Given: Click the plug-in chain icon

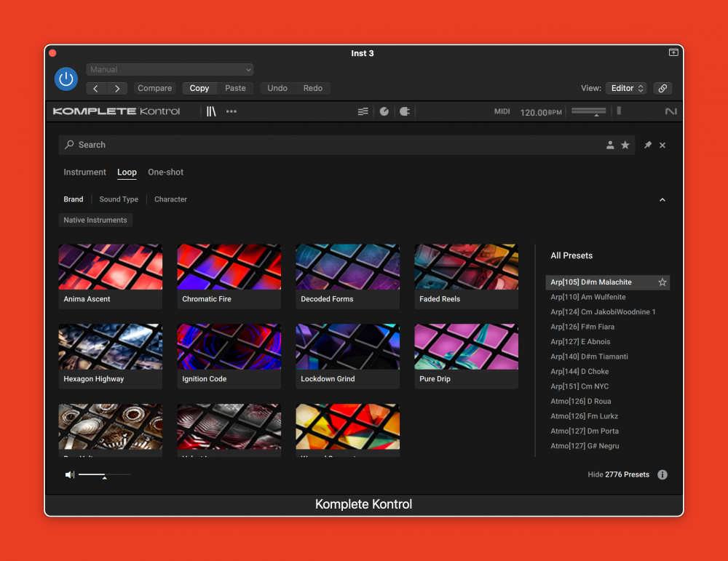Looking at the screenshot, I should click(404, 111).
